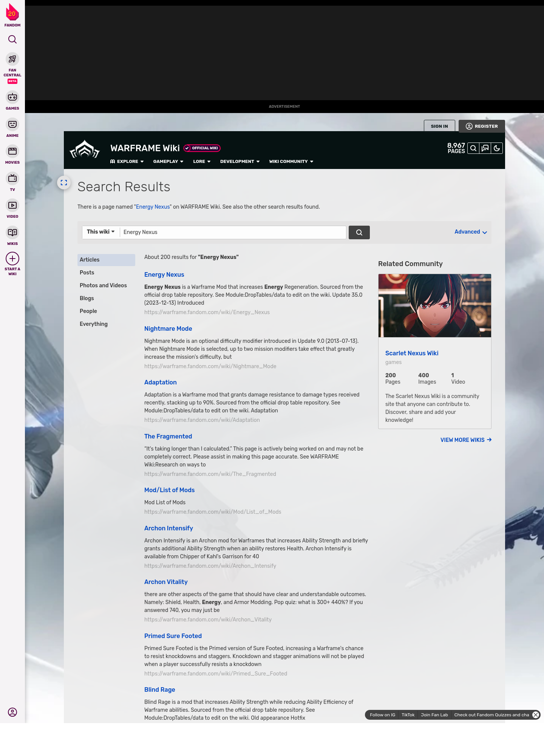Click the WARFRAME Wiki title
Screen dimensions: 544x756
click(145, 148)
